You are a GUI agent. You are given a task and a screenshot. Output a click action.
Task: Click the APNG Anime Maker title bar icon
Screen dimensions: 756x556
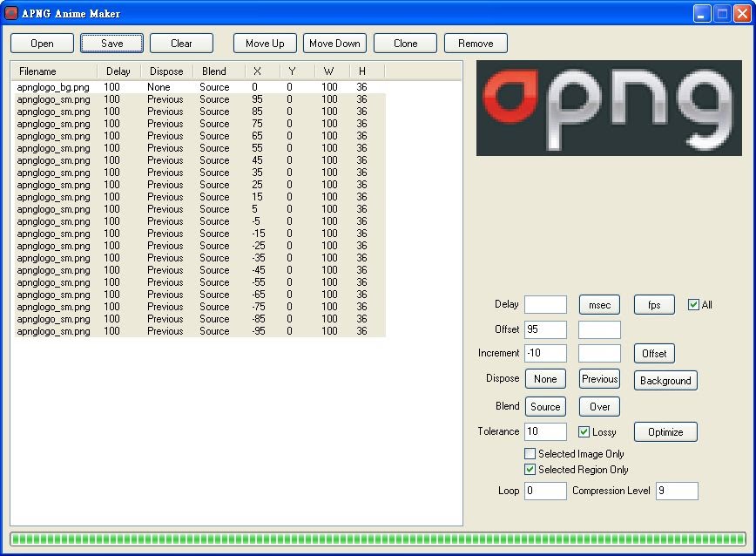click(11, 13)
